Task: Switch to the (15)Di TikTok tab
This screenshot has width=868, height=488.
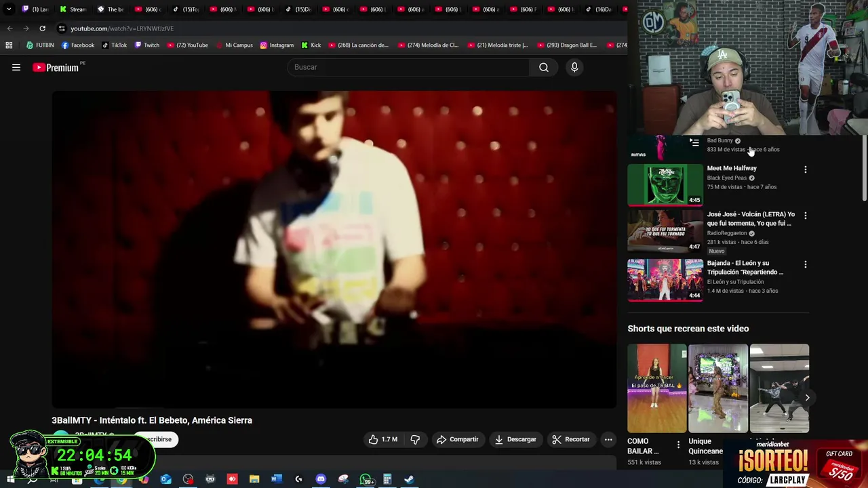Action: pyautogui.click(x=298, y=9)
